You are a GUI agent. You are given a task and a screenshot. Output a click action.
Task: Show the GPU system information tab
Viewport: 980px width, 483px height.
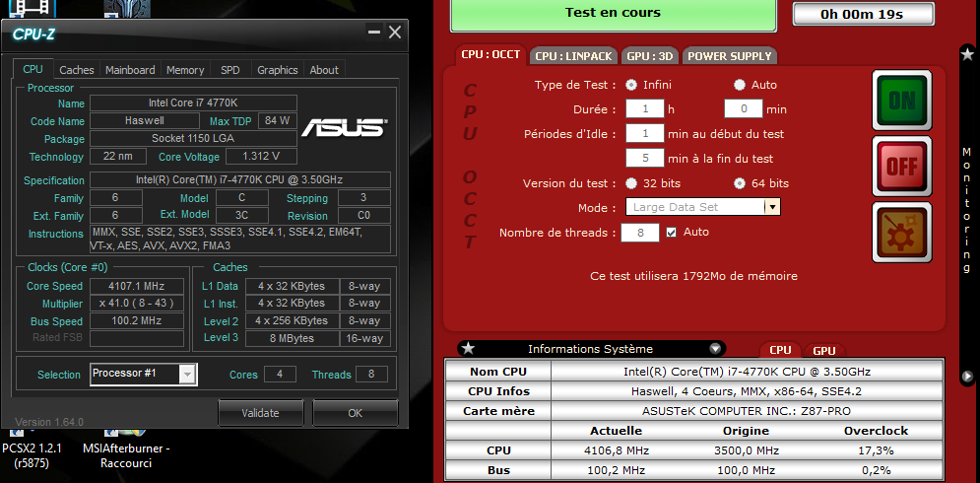click(824, 351)
